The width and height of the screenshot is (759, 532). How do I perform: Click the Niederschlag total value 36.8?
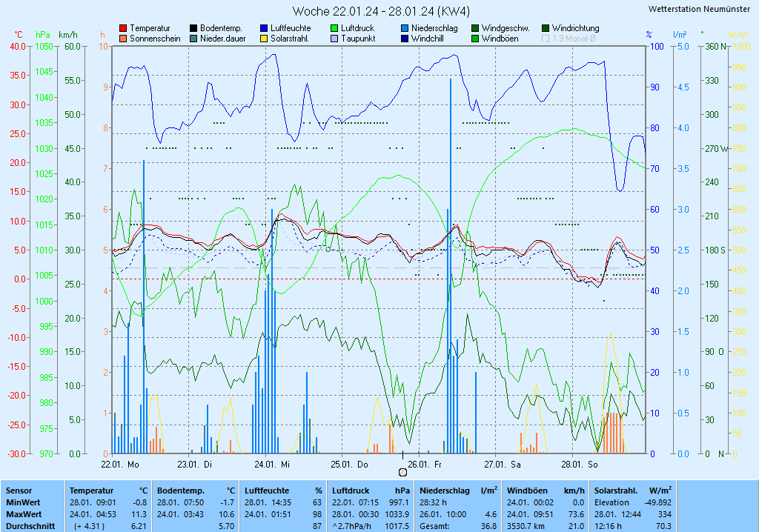click(x=489, y=526)
